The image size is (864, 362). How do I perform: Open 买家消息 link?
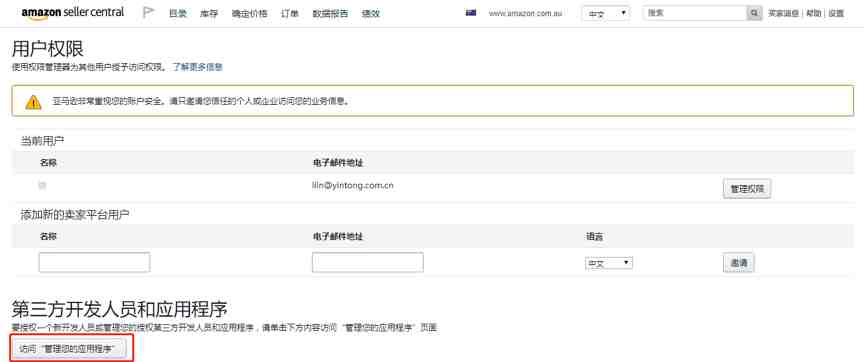click(783, 13)
